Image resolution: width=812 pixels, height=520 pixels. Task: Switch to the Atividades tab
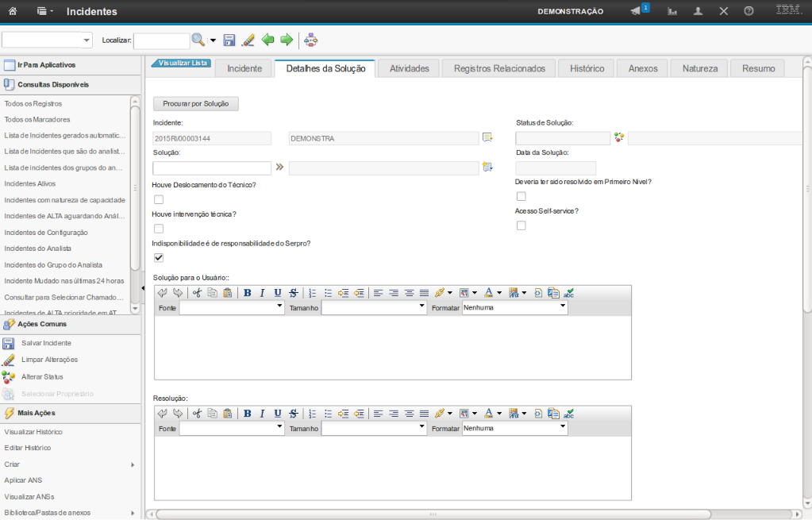409,68
